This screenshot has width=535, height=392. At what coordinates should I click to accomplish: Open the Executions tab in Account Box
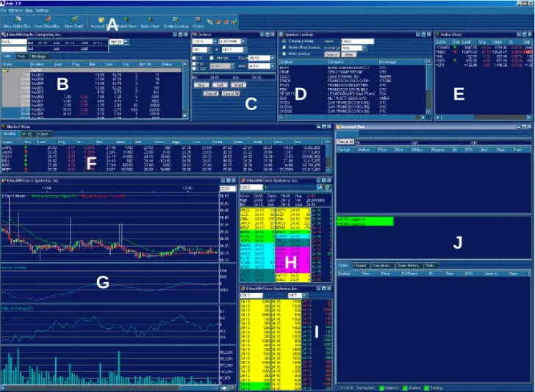click(381, 265)
